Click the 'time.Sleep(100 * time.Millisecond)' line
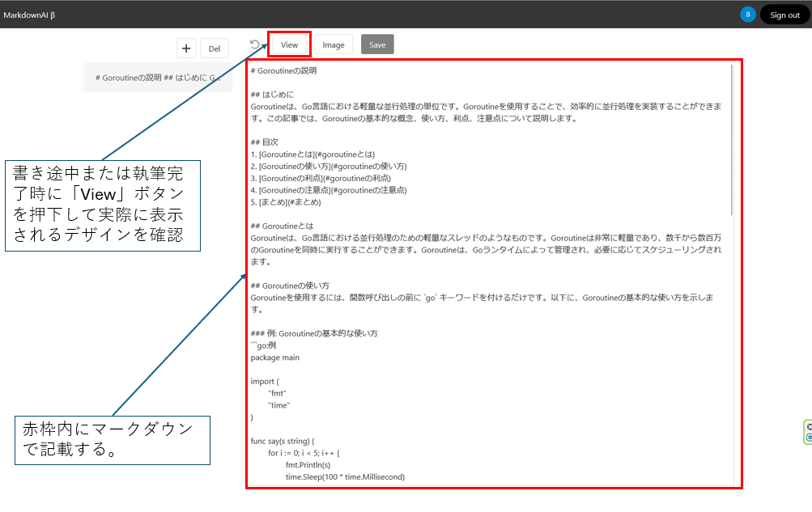Viewport: 812px width, 512px height. 345,477
